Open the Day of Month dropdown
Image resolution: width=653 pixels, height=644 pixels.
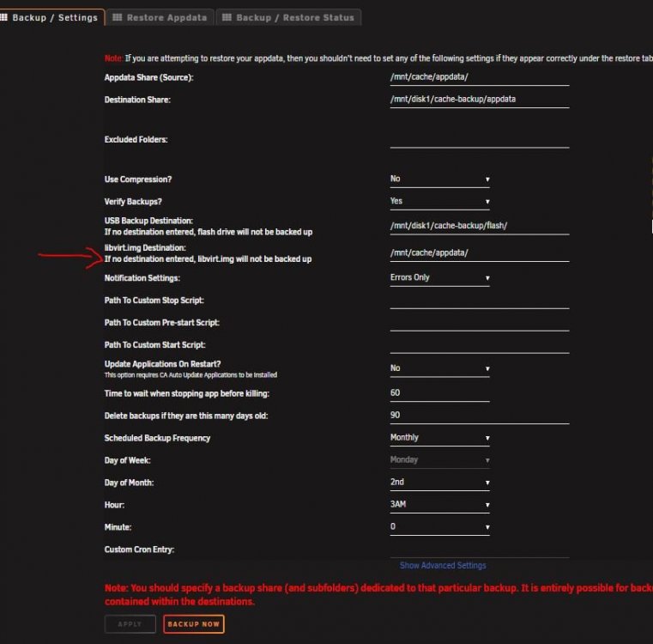[x=440, y=483]
